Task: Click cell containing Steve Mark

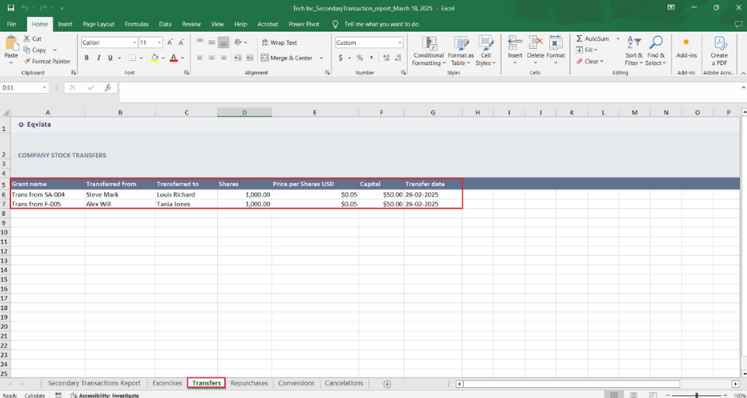Action: point(120,194)
